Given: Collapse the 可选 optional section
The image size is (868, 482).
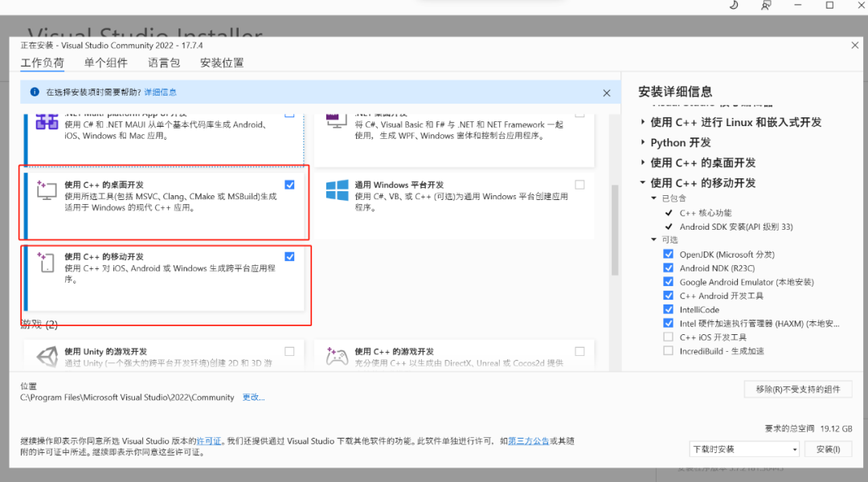Looking at the screenshot, I should pos(653,239).
